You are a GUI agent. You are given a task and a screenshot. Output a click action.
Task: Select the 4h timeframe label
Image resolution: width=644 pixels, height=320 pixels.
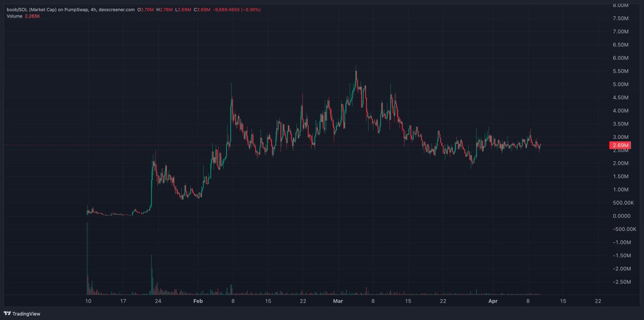tap(94, 9)
